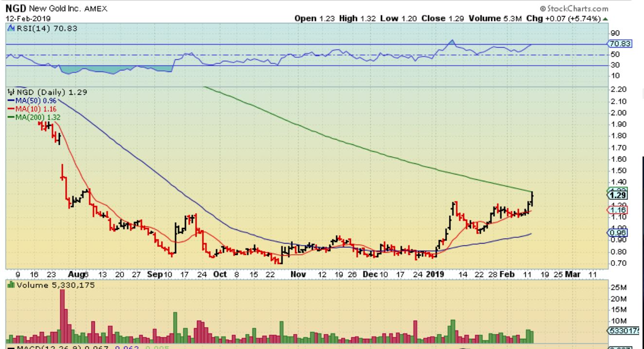Click the 0.70 price axis label
Screen dimensions: 644x349
[618, 263]
